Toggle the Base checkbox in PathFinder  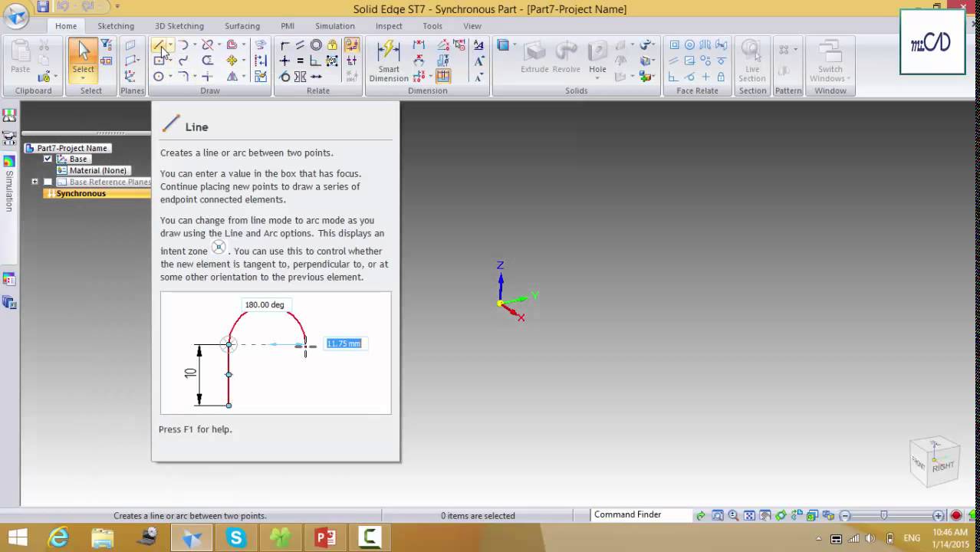48,159
